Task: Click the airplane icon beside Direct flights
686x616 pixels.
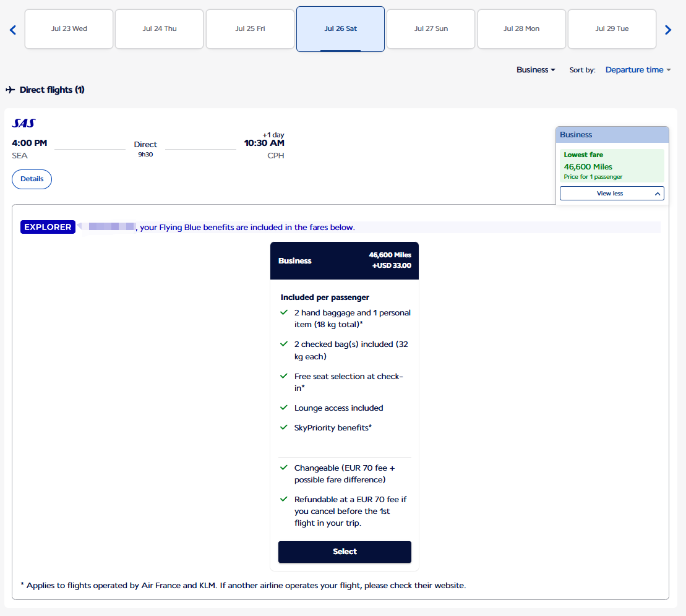Action: pos(11,90)
